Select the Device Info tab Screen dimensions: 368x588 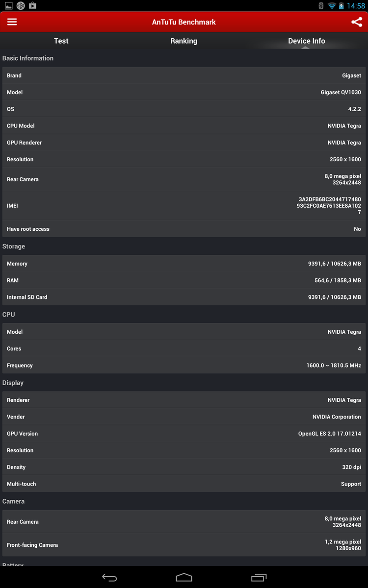click(x=307, y=41)
